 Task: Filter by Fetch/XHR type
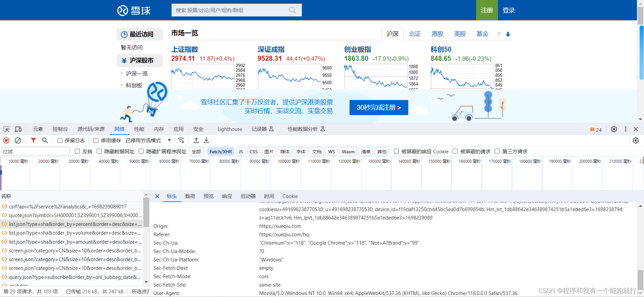coord(221,152)
